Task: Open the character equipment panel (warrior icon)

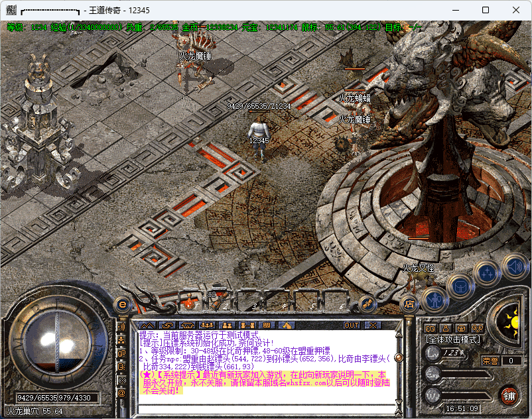Action: [x=434, y=300]
